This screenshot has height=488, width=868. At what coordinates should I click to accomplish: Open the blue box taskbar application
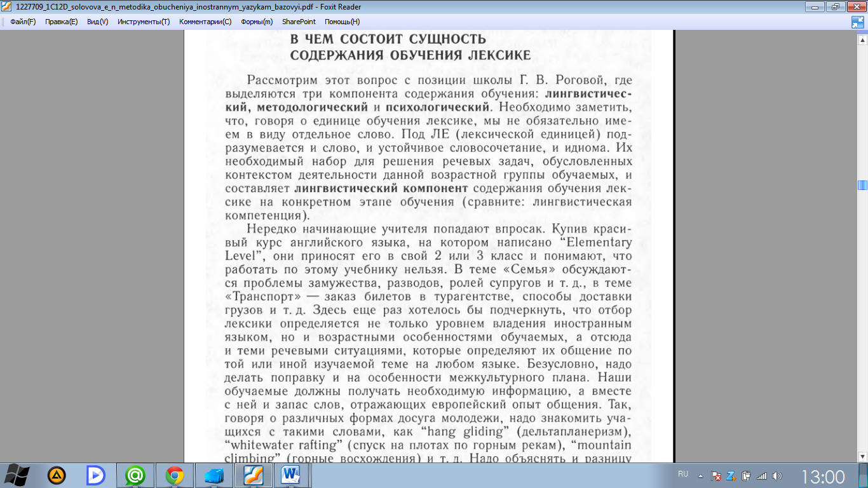pyautogui.click(x=214, y=475)
